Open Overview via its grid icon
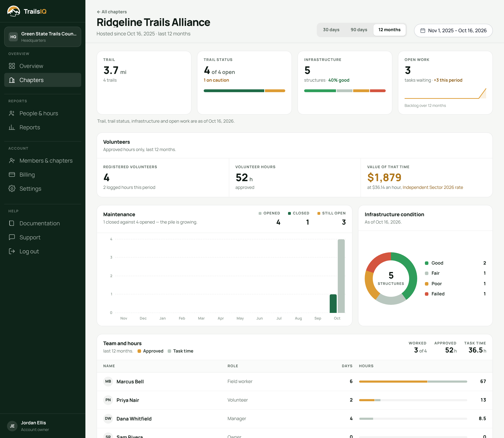This screenshot has height=438, width=504. 12,66
